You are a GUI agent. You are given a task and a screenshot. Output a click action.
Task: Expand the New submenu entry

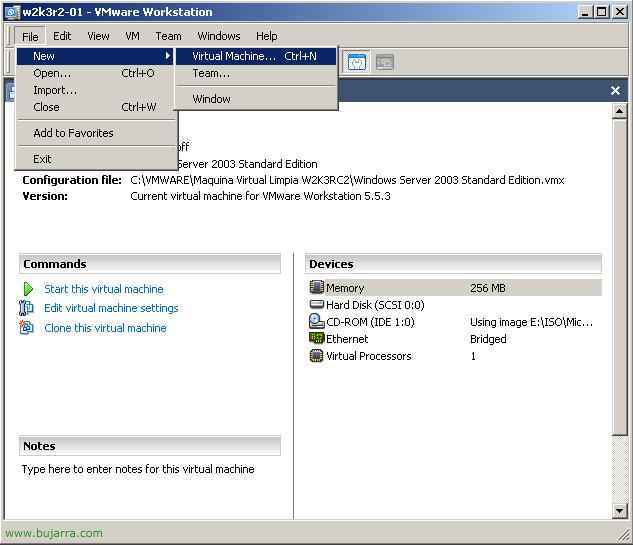click(x=95, y=56)
